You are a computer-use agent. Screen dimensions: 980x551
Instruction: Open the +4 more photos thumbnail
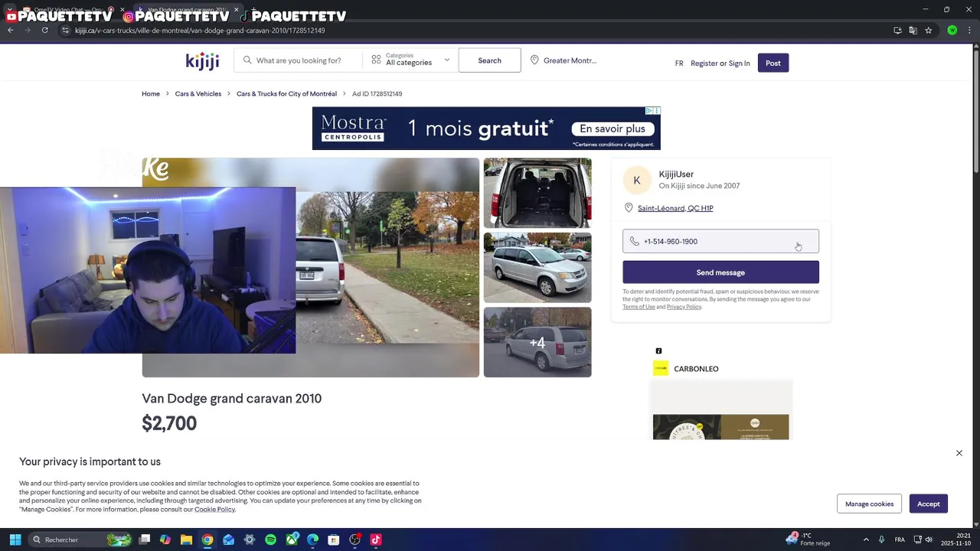[x=537, y=342]
